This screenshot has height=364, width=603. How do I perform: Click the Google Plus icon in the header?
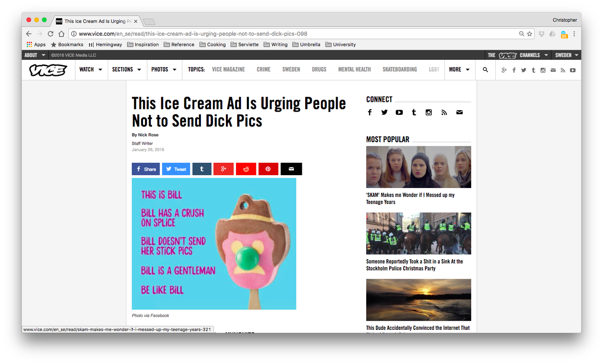(x=504, y=70)
